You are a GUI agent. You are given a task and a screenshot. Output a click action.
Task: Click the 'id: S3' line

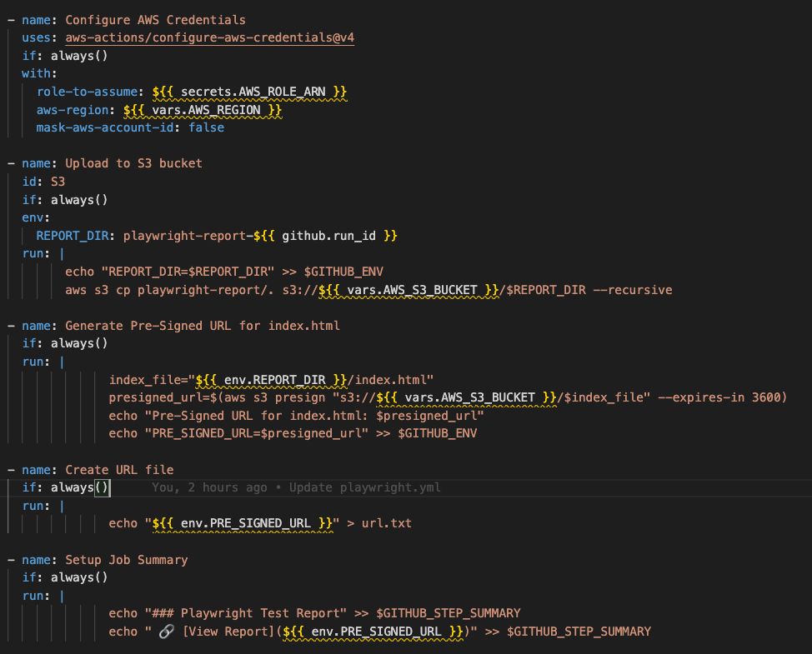[43, 182]
